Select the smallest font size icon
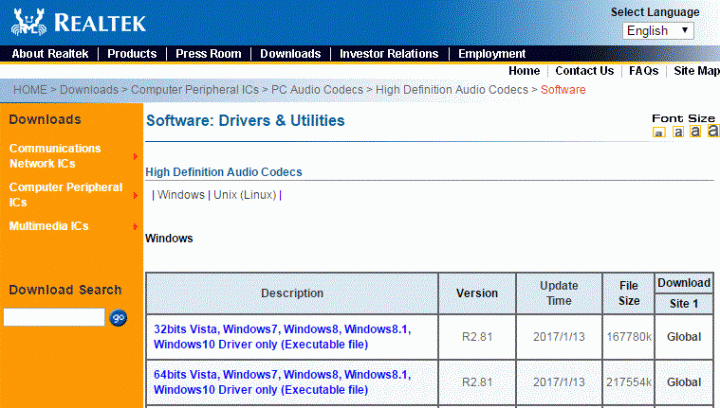The height and width of the screenshot is (408, 720). coord(659,133)
